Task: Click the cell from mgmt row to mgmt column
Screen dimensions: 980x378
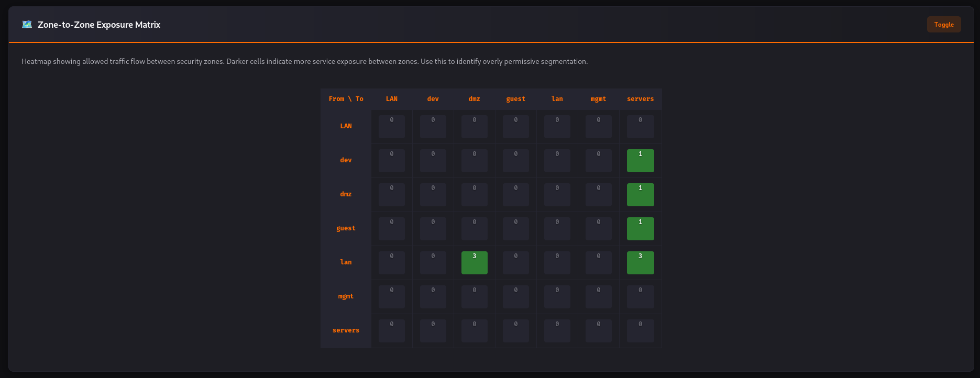Action: (599, 297)
